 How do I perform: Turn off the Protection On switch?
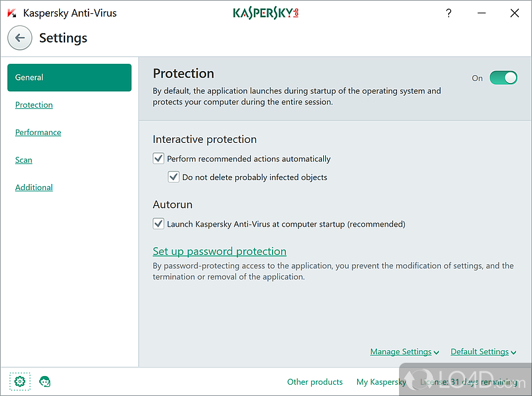tap(503, 78)
